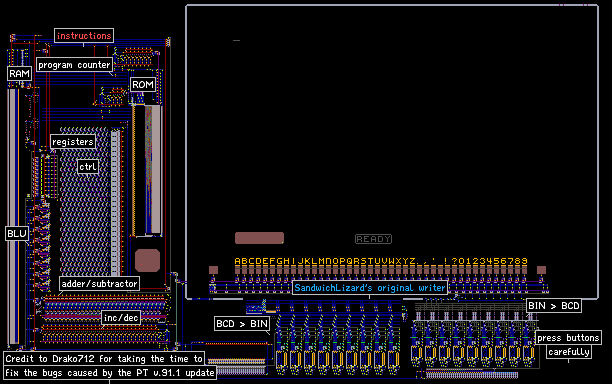Click the pink key button under letter A
Viewport: 612px width, 384px height.
(x=237, y=270)
